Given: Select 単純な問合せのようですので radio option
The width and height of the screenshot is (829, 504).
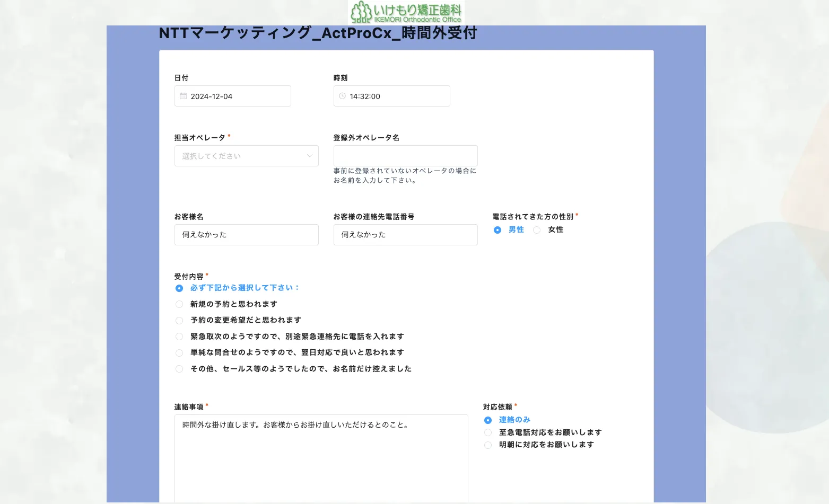Looking at the screenshot, I should 179,353.
